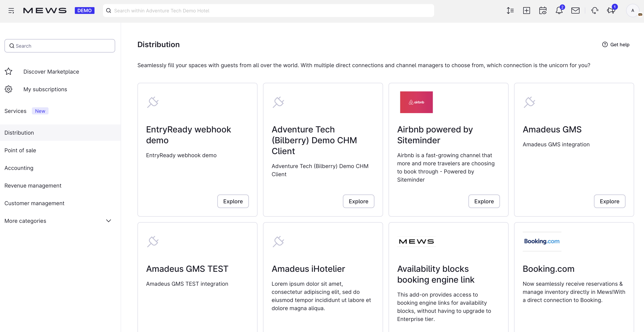Select the Distribution category
The height and width of the screenshot is (332, 644).
(60, 133)
